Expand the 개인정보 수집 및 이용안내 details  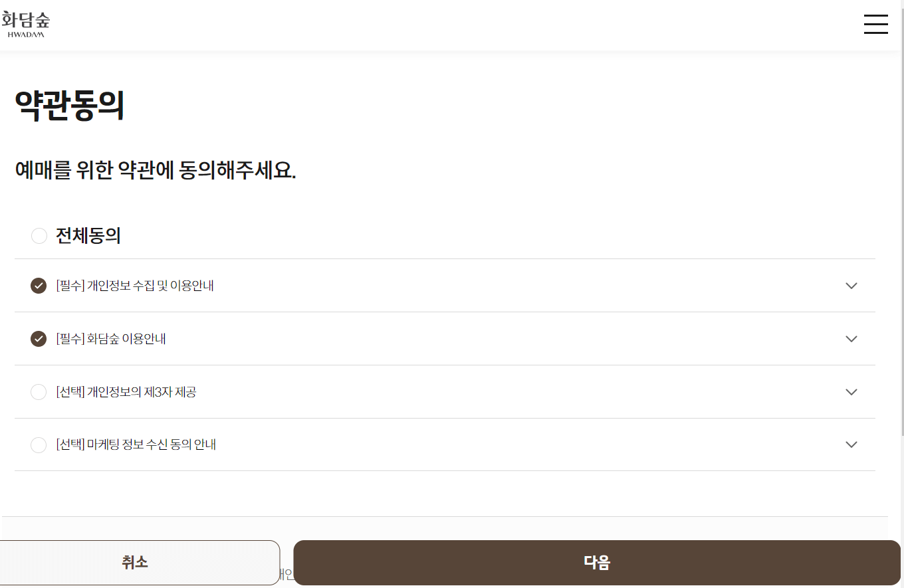coord(851,286)
